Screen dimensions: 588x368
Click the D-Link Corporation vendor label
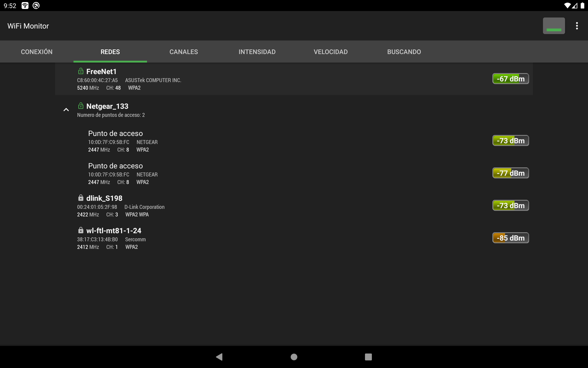(x=144, y=207)
